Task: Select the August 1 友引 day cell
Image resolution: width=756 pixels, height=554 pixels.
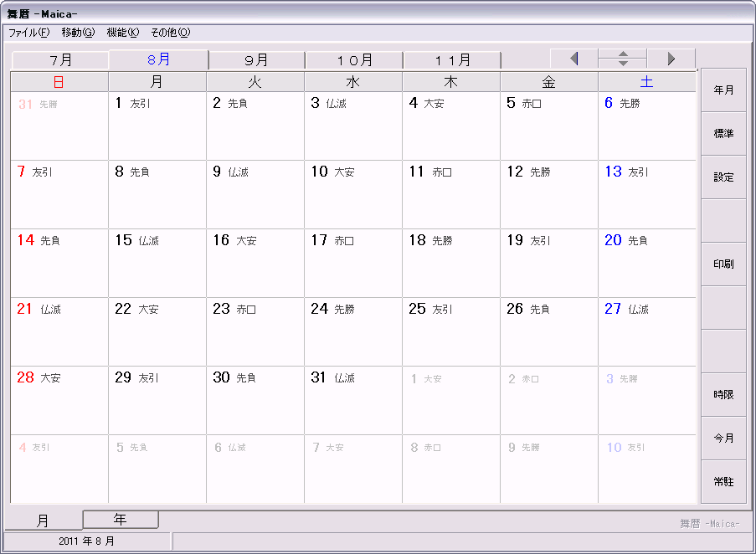Action: (157, 126)
